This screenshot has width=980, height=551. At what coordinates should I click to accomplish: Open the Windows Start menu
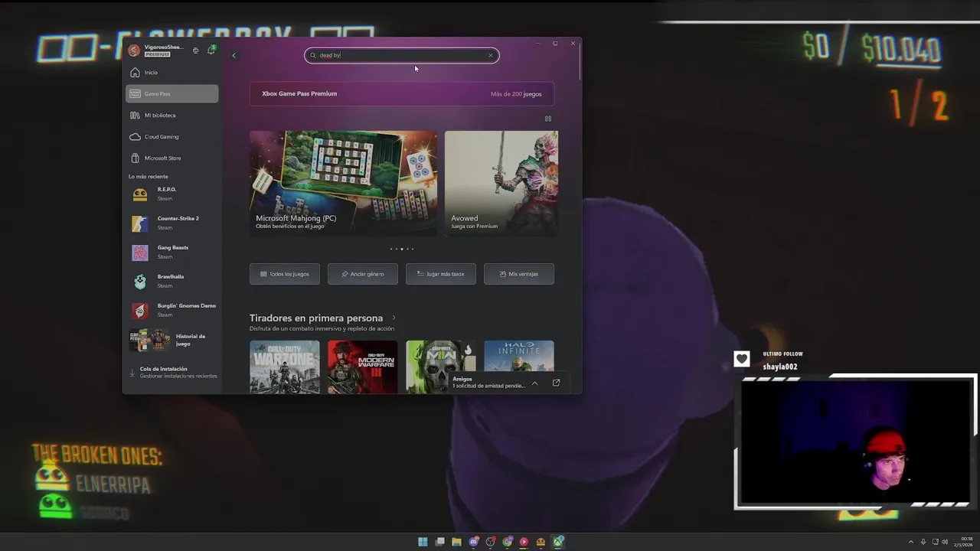(x=423, y=542)
